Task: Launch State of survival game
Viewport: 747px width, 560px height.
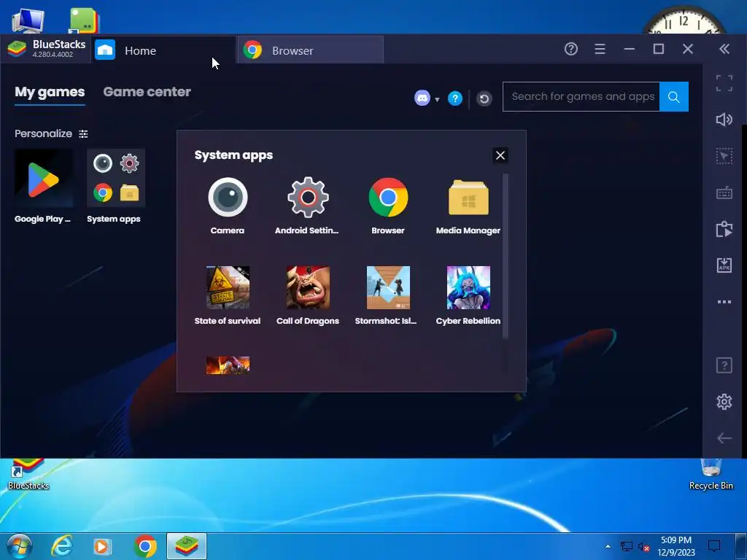Action: click(228, 287)
